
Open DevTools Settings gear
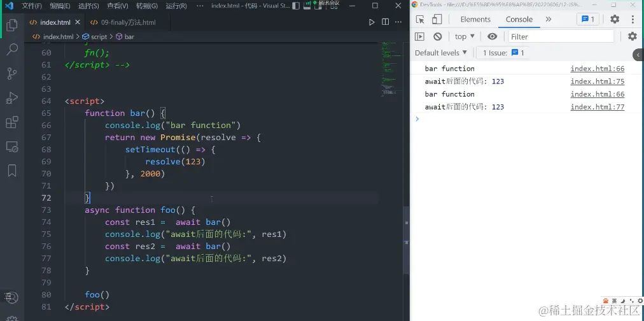click(615, 19)
